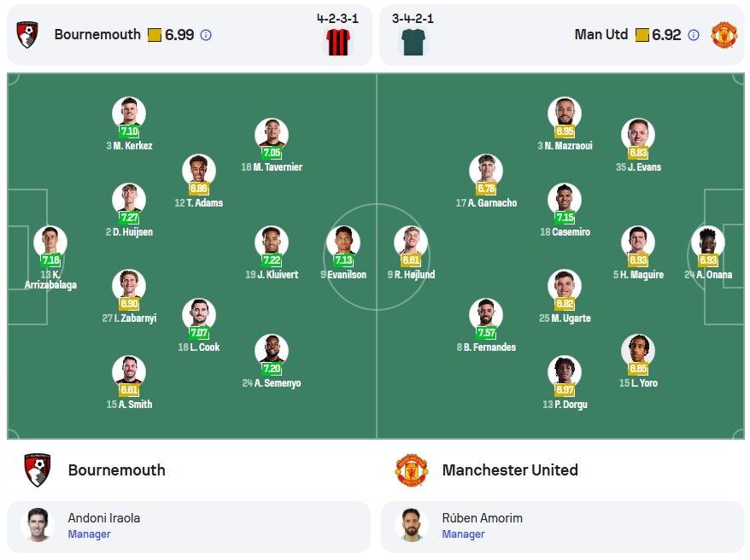
Task: Click the Bournemouth team name heading below the pitch
Action: point(117,470)
